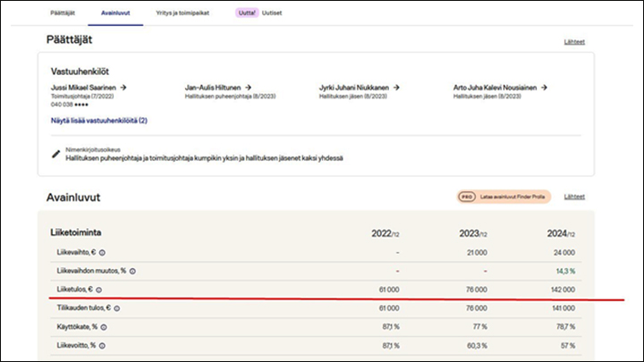Click Lataa avainluvut Finder Prolla button
644x362 pixels.
pyautogui.click(x=513, y=197)
